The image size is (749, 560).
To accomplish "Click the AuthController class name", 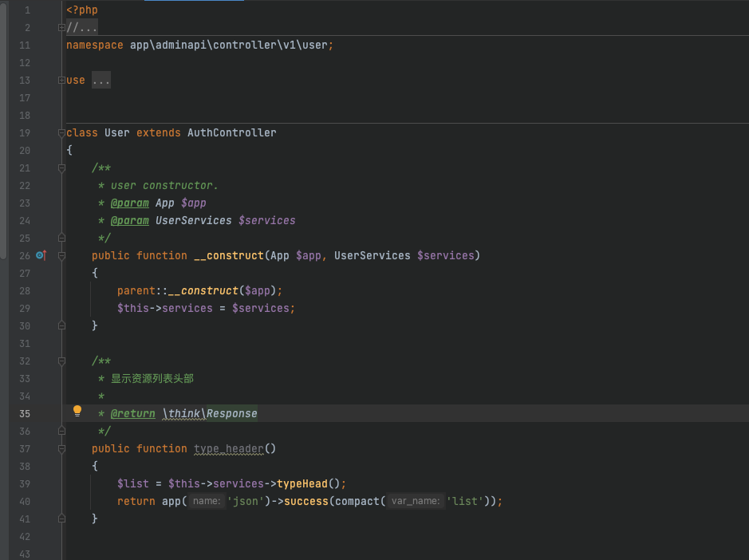I will 231,133.
